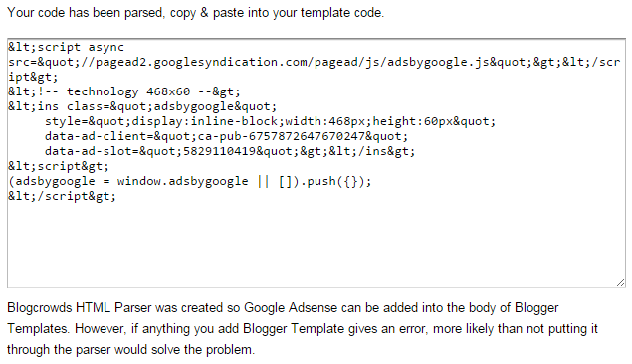Image resolution: width=632 pixels, height=364 pixels.
Task: Click the closing &lt;/script&gt; line
Action: pyautogui.click(x=62, y=196)
